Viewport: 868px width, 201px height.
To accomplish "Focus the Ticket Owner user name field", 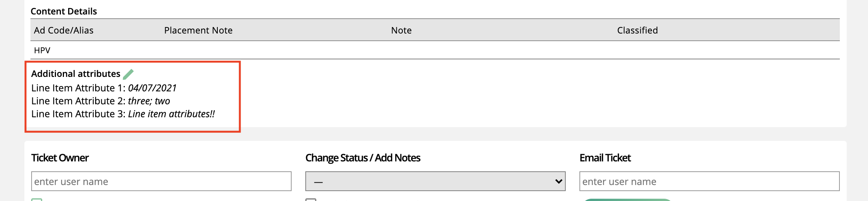I will coord(161,181).
